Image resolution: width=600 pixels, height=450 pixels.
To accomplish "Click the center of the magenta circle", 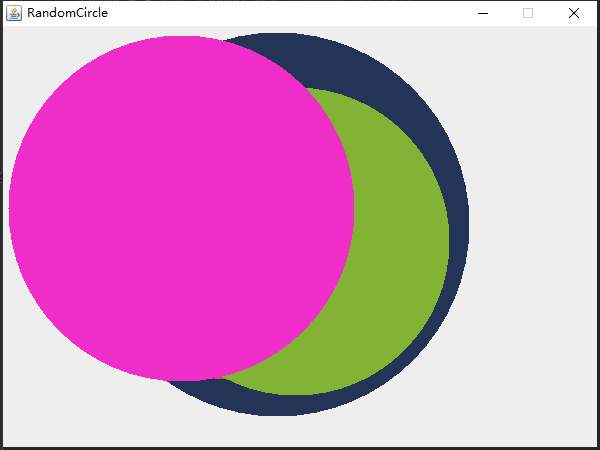I will click(181, 208).
